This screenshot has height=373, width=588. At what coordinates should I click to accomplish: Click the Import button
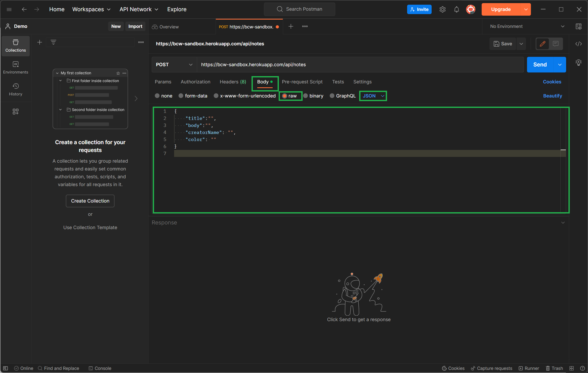135,26
